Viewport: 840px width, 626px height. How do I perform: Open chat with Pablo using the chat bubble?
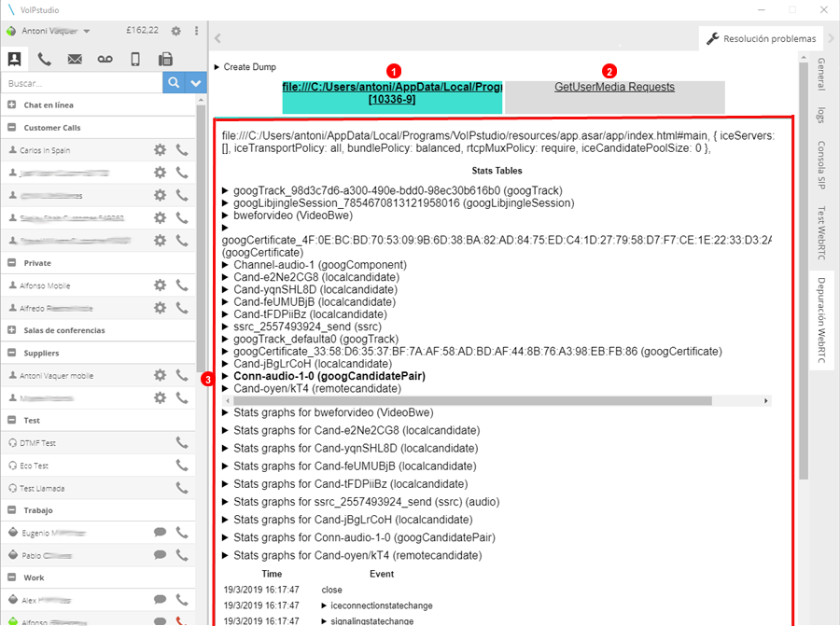161,554
